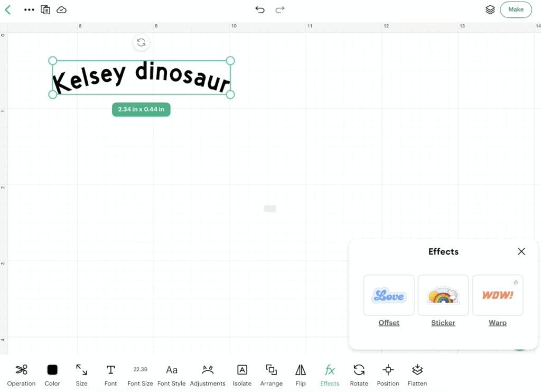This screenshot has width=541, height=392.
Task: Choose the Sticker rainbow thumbnail
Action: (443, 295)
